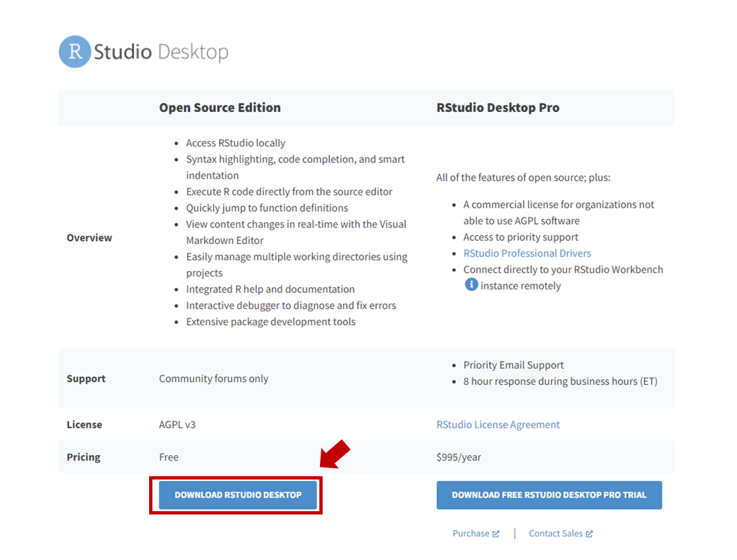Click the "AGPL v3" license text
This screenshot has width=737, height=560.
tap(177, 425)
